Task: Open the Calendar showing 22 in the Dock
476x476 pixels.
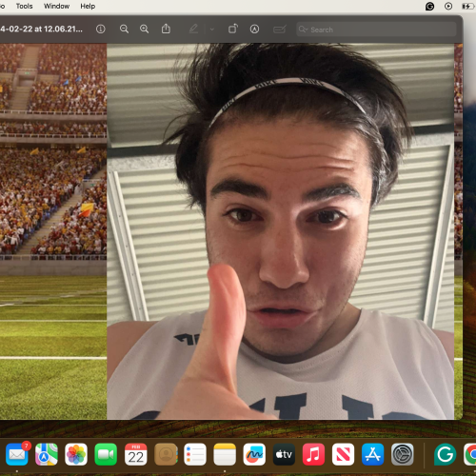Action: point(135,454)
